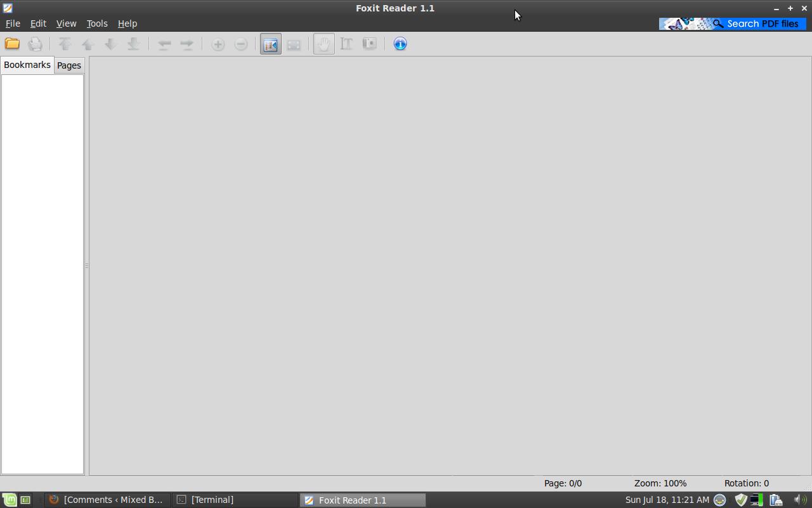Image resolution: width=812 pixels, height=508 pixels.
Task: Open the Help menu
Action: point(128,23)
